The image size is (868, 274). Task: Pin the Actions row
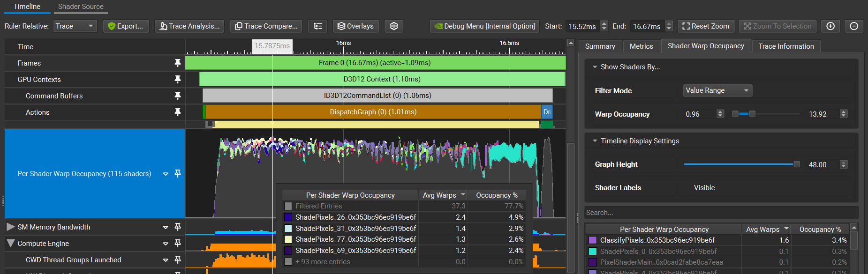point(177,112)
